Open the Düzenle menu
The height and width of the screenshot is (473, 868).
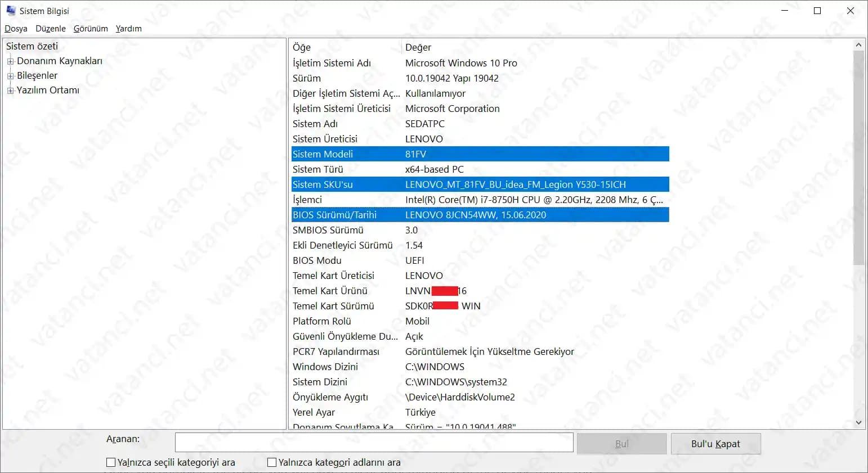pyautogui.click(x=50, y=29)
